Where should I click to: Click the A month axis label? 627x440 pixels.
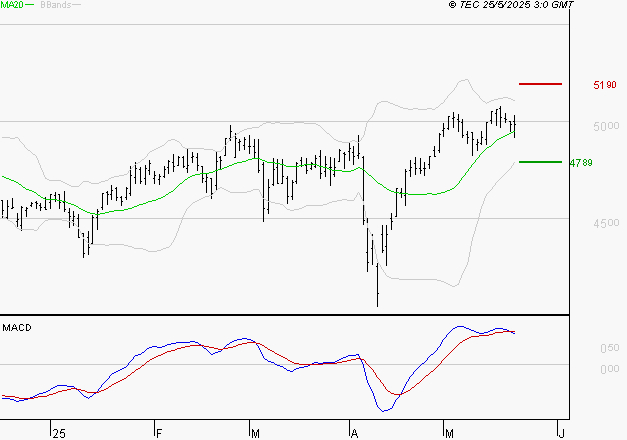coord(354,434)
